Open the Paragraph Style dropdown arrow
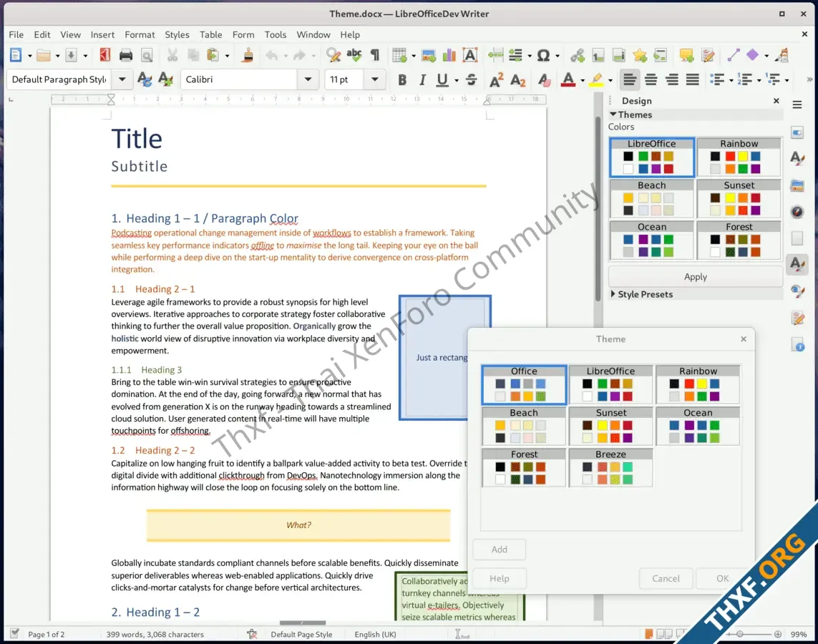The width and height of the screenshot is (818, 644). (x=122, y=79)
